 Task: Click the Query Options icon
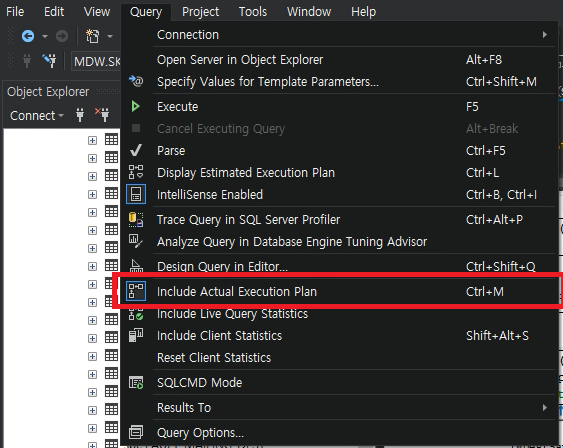click(136, 432)
